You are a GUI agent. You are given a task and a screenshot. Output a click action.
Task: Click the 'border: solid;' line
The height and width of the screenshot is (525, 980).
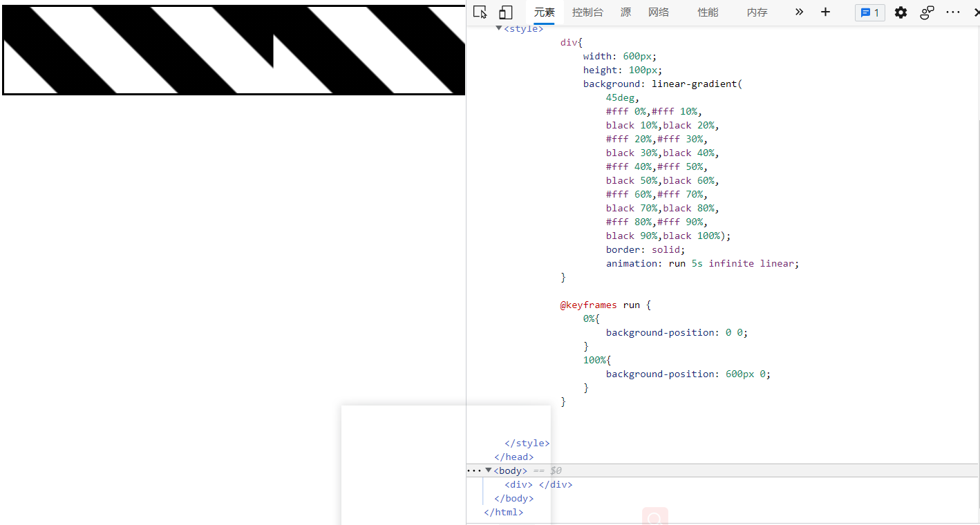click(x=646, y=249)
